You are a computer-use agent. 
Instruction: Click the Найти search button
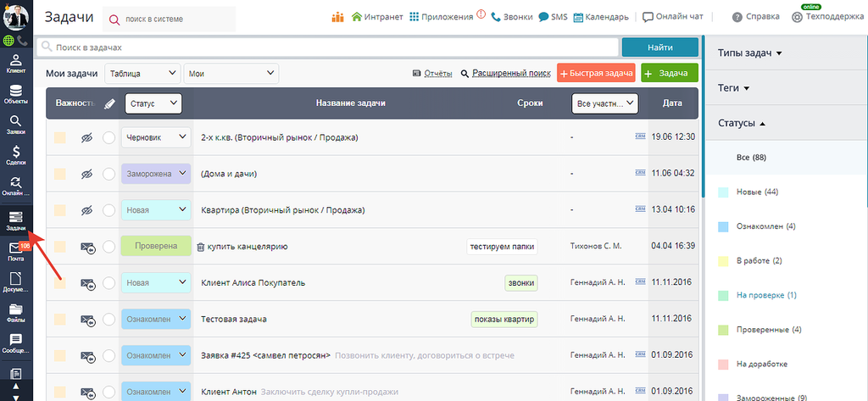[659, 47]
